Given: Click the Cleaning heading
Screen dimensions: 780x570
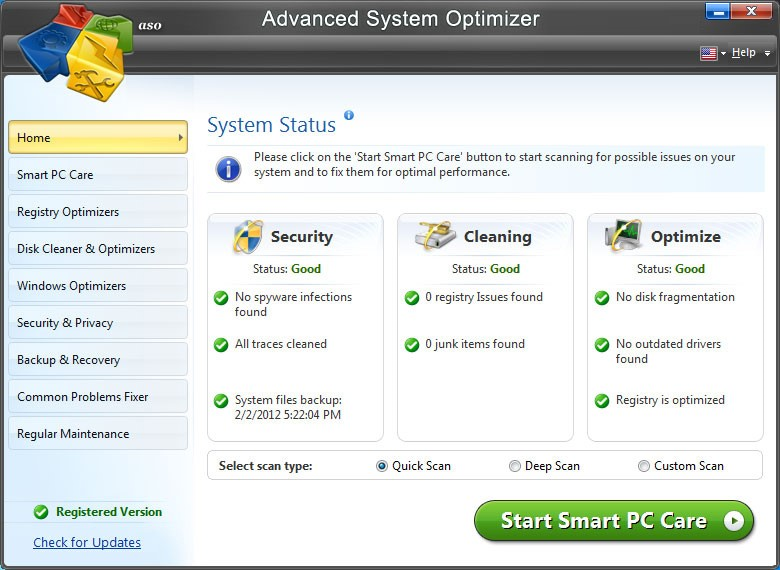Looking at the screenshot, I should [x=498, y=237].
